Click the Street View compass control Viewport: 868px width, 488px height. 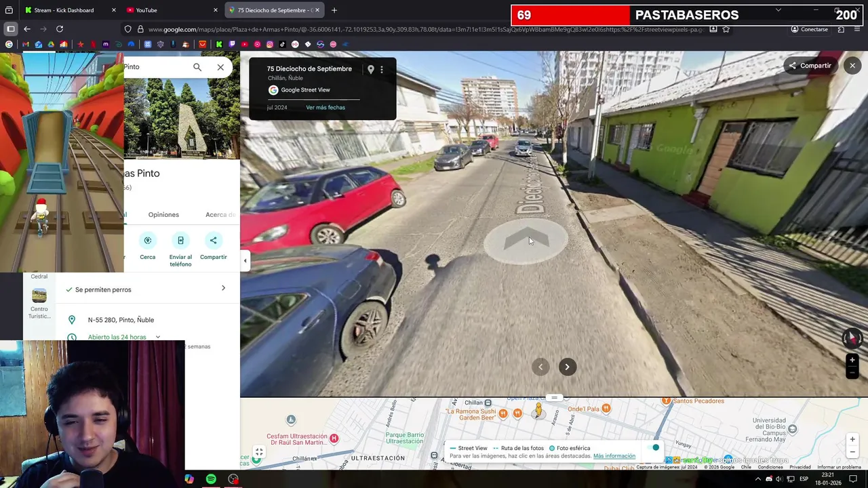click(x=852, y=338)
